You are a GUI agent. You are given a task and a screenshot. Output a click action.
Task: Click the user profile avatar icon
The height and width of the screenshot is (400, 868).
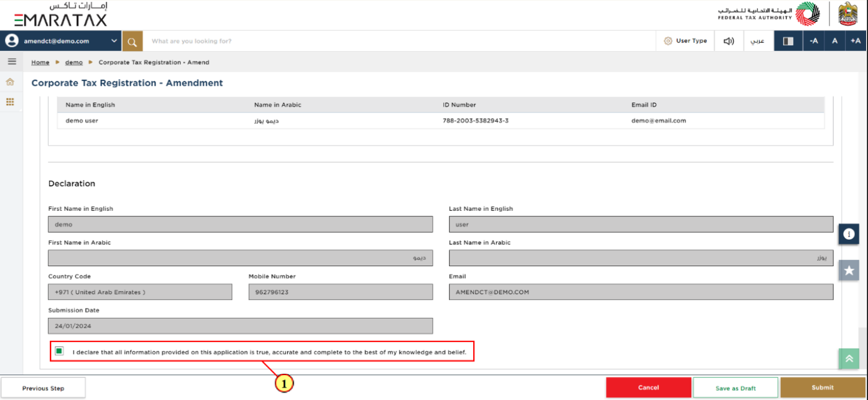[x=11, y=41]
